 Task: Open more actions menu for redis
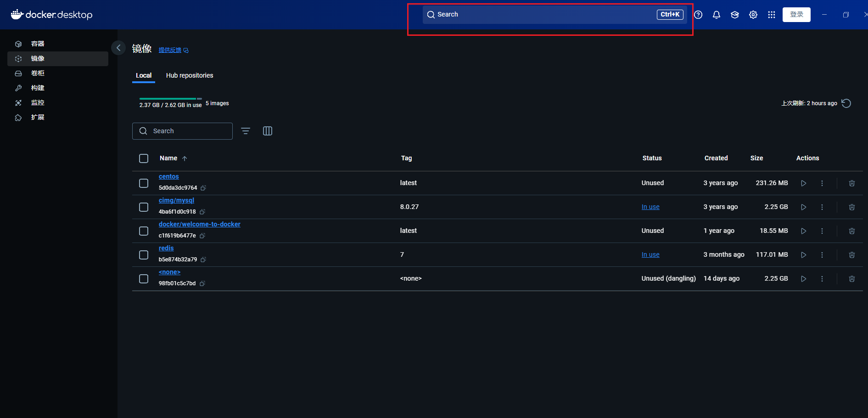(822, 255)
